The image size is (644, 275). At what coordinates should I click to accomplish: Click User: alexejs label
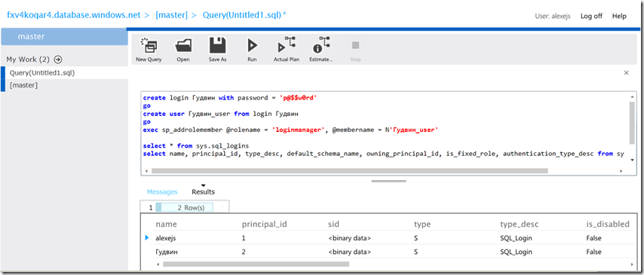point(553,17)
